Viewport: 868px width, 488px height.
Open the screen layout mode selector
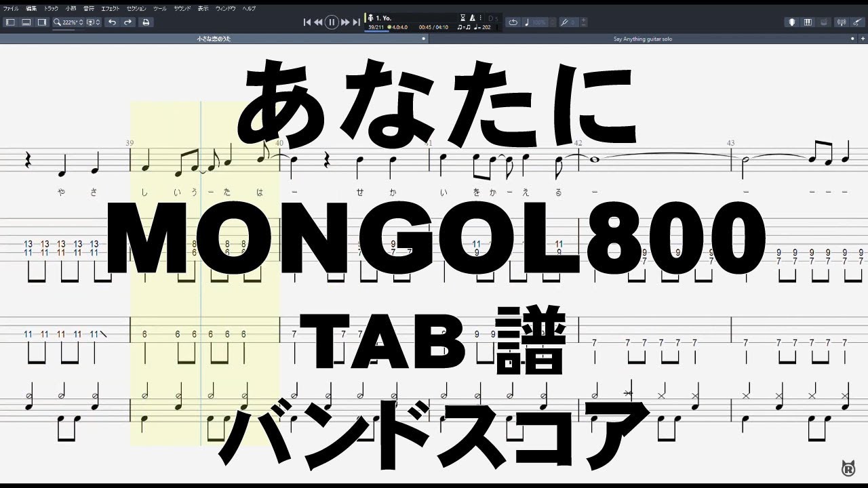pos(90,22)
